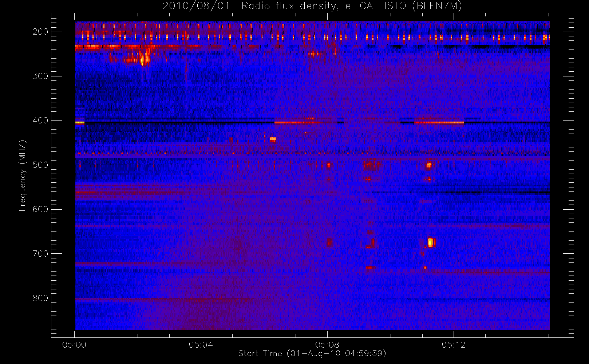Click the 400 frequency tick label

tap(40, 120)
